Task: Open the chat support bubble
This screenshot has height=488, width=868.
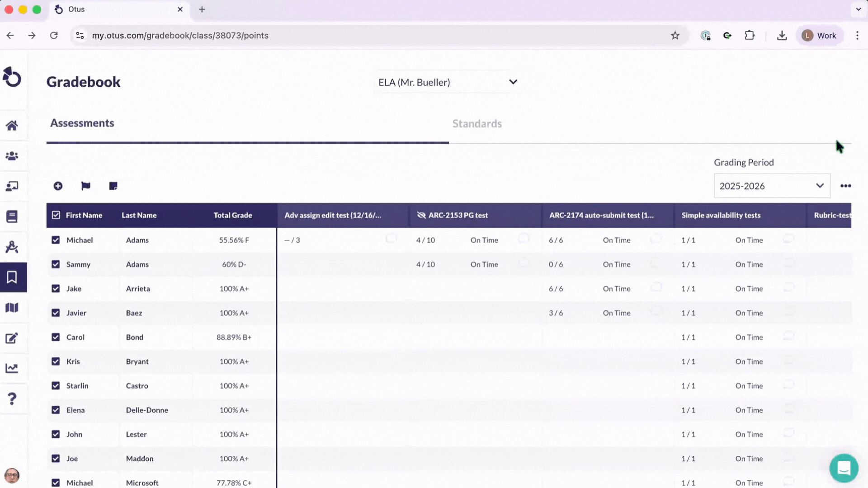Action: tap(844, 468)
